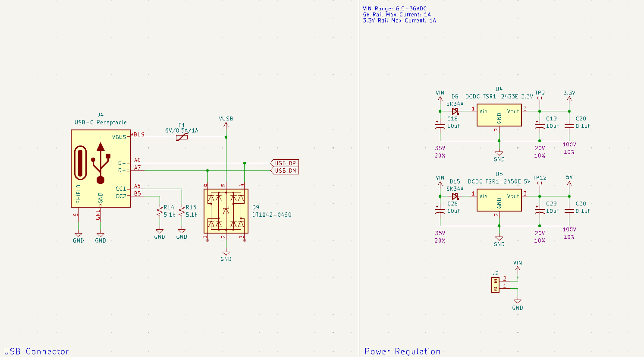The width and height of the screenshot is (644, 357).
Task: Click the A7 pin number on D-
Action: coord(137,167)
